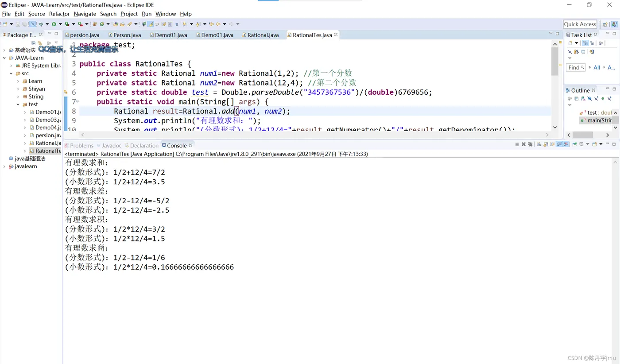This screenshot has width=620, height=364.
Task: Click the Find field in Task List
Action: [x=576, y=67]
